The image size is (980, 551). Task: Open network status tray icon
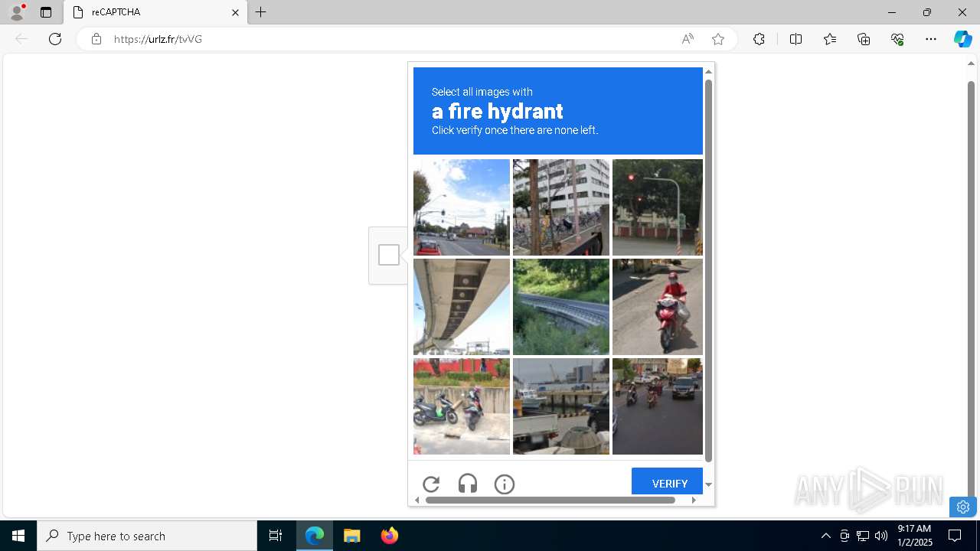pos(863,536)
